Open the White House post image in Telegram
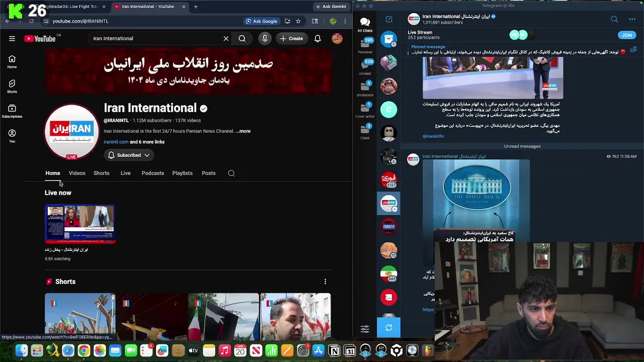 coord(476,201)
